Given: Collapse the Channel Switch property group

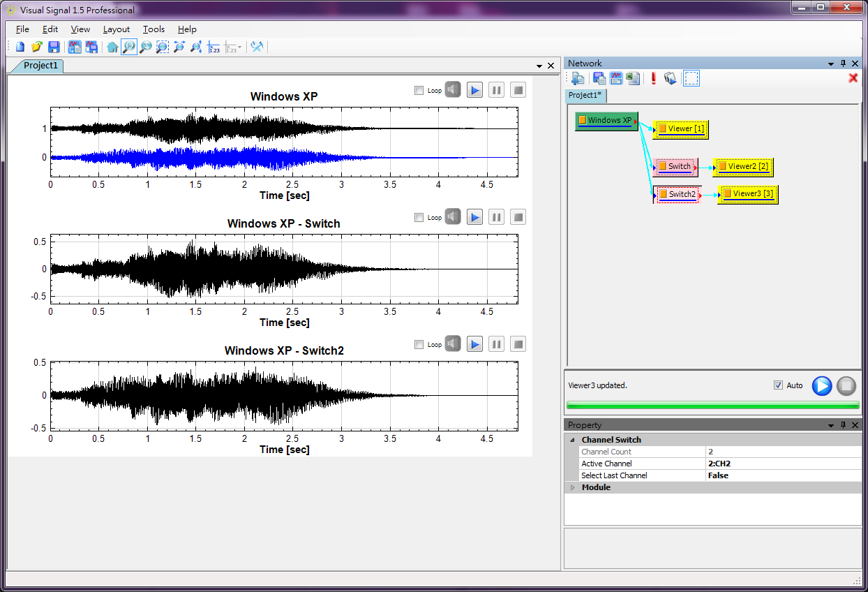Looking at the screenshot, I should [573, 440].
